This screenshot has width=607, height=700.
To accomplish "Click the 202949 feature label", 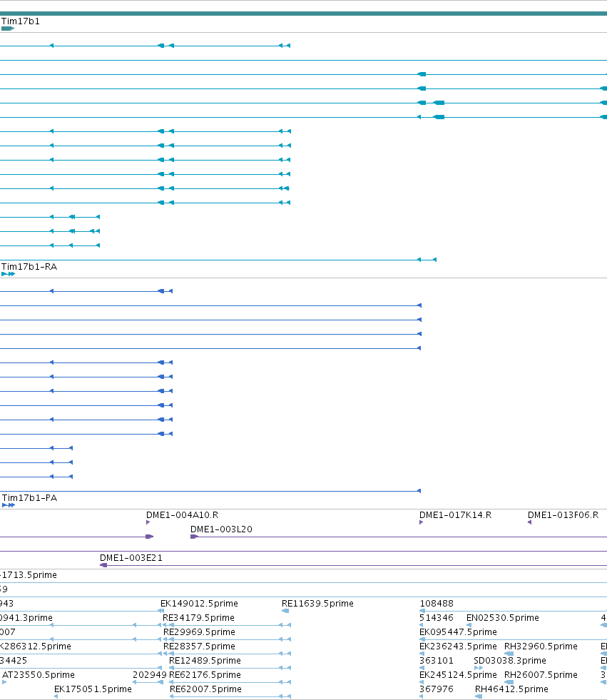I will tap(150, 675).
